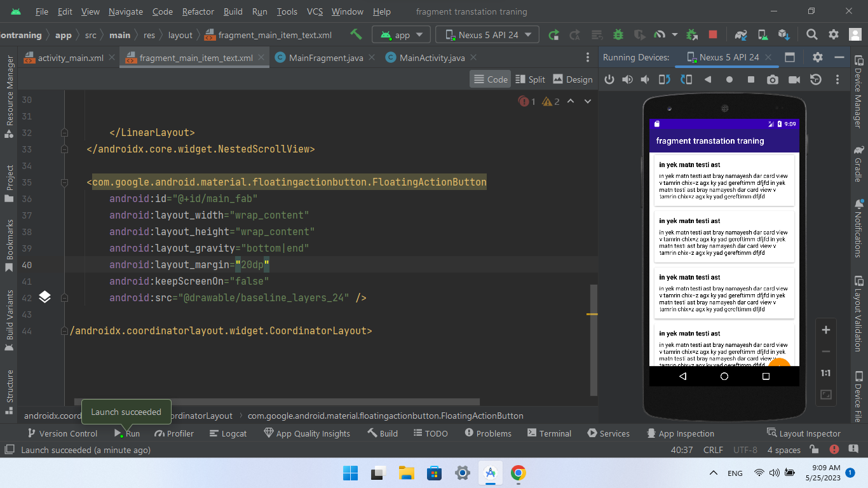Open the dropdown arrow next to Profile
Screen dimensions: 868x488
(x=674, y=35)
